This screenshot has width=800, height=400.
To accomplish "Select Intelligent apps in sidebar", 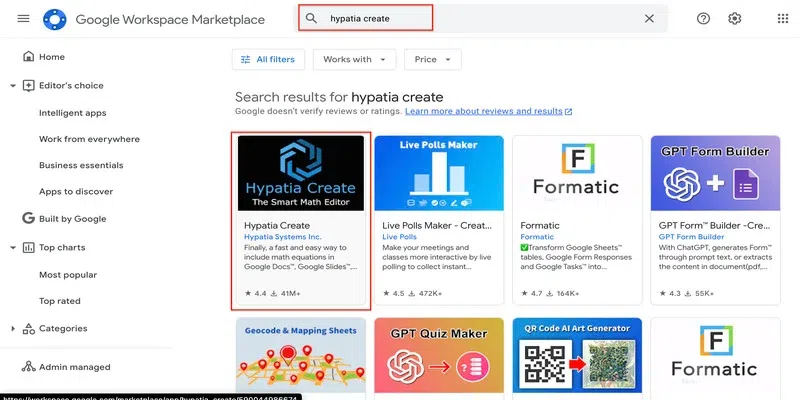I will (x=73, y=113).
